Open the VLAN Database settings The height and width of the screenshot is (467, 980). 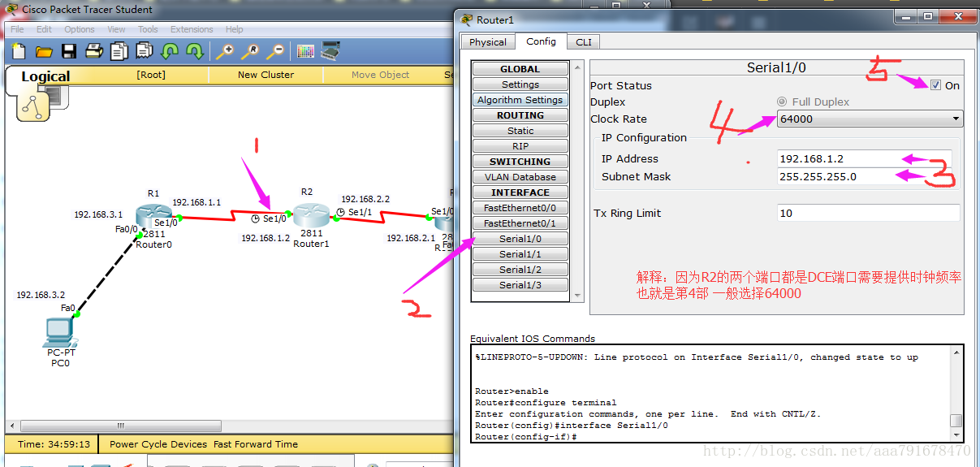[520, 177]
